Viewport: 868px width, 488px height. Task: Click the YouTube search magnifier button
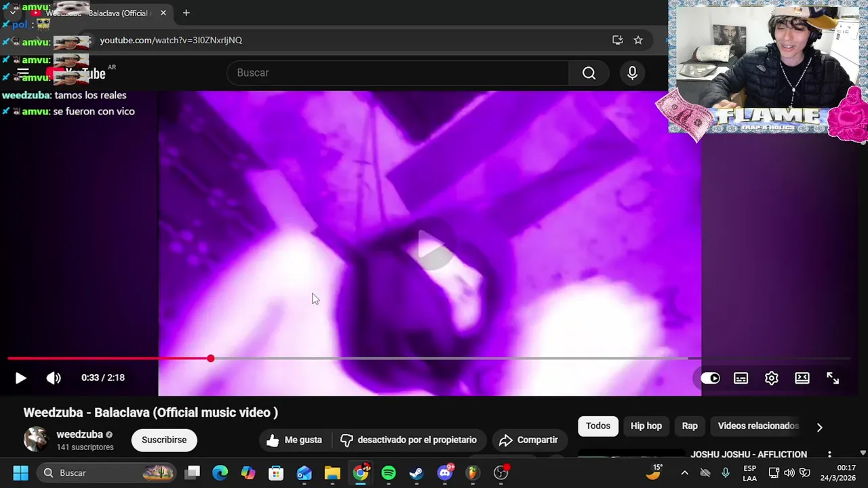[589, 73]
